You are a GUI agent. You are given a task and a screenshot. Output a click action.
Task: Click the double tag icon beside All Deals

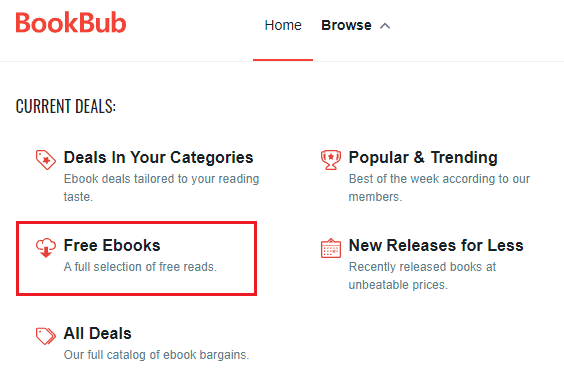[x=46, y=336]
